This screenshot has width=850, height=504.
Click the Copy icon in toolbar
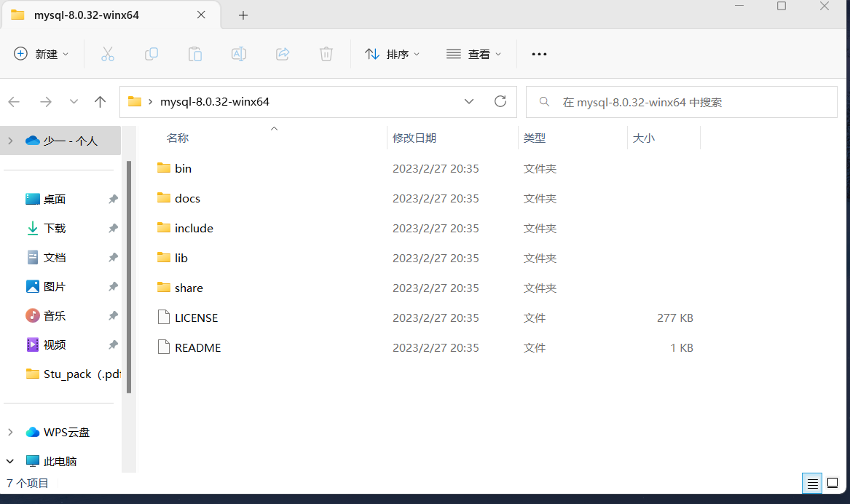pos(151,54)
